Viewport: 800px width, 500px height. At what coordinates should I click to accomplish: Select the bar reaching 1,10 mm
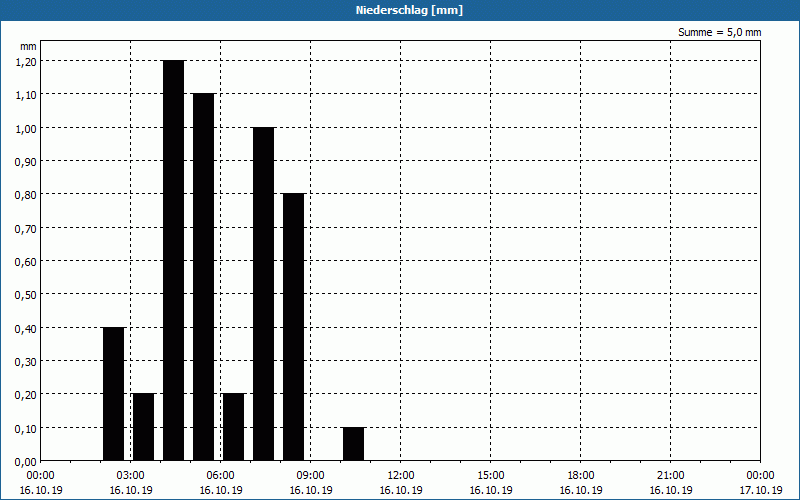203,276
